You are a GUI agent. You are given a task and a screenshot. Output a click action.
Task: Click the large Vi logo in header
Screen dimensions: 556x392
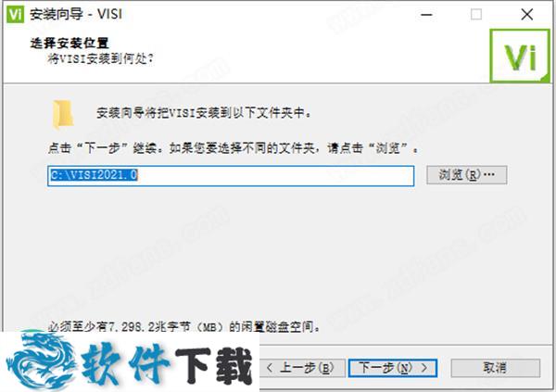point(520,56)
